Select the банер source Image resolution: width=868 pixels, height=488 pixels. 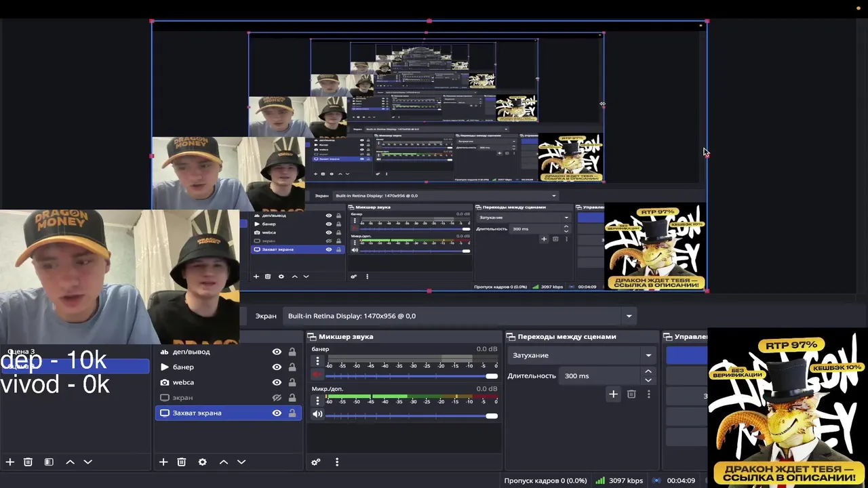228,367
